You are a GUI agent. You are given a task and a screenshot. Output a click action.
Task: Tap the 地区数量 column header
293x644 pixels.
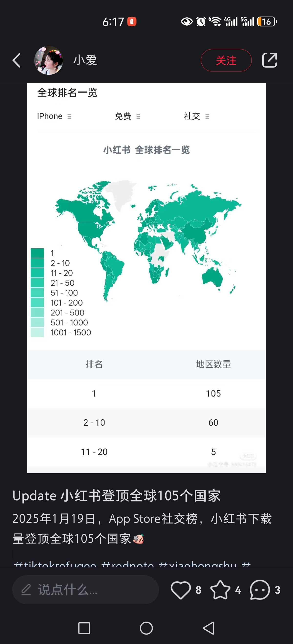coord(213,364)
